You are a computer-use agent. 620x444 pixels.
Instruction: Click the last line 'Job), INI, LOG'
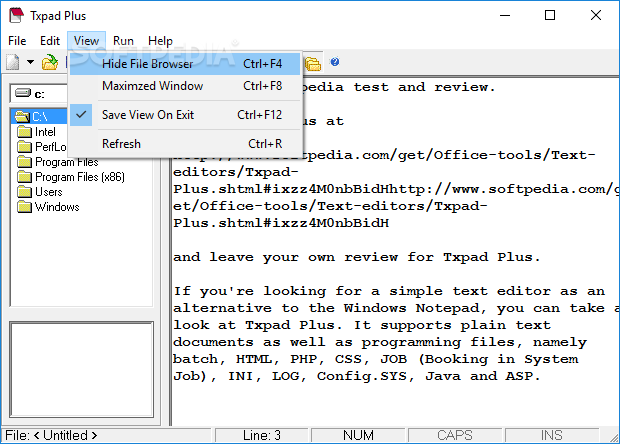tap(357, 376)
